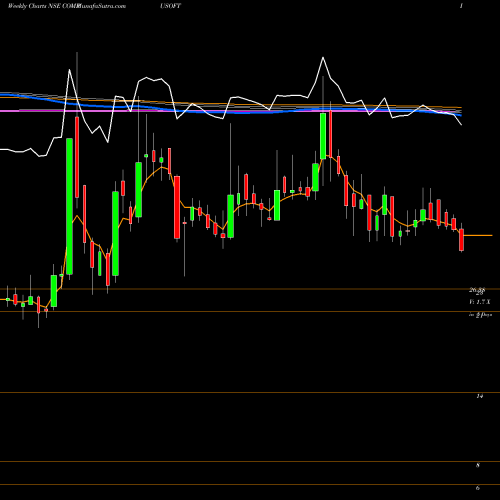Click the '6' price axis label

[478, 488]
